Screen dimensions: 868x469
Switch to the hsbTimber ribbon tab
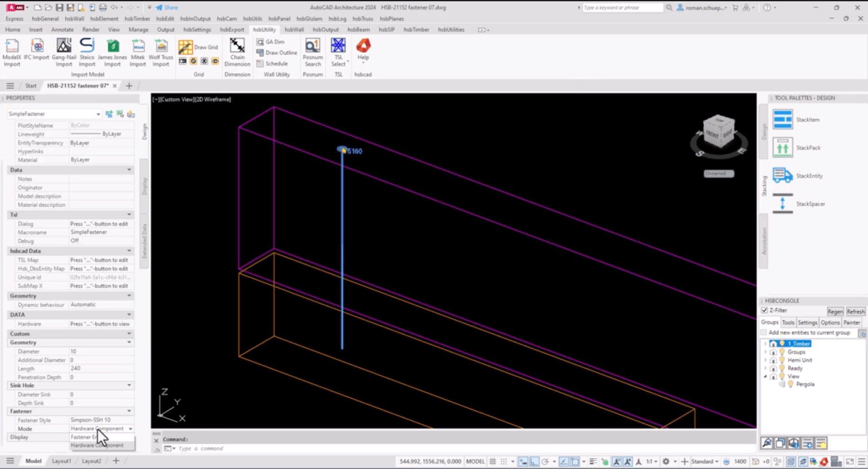point(416,29)
